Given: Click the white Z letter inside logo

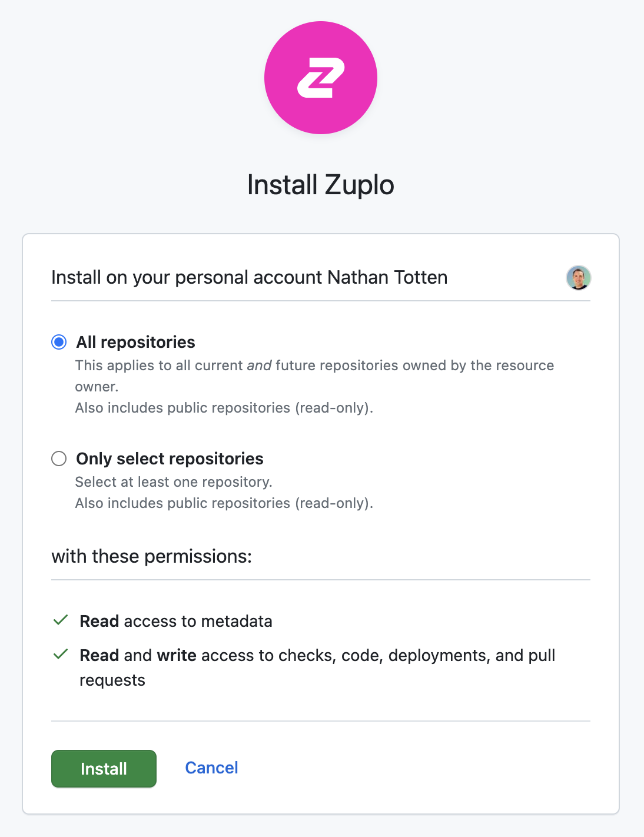Looking at the screenshot, I should [x=321, y=78].
